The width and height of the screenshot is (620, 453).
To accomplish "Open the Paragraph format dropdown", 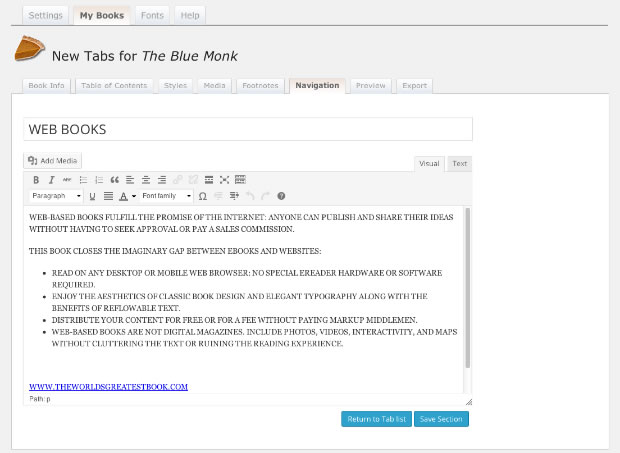I will (56, 196).
